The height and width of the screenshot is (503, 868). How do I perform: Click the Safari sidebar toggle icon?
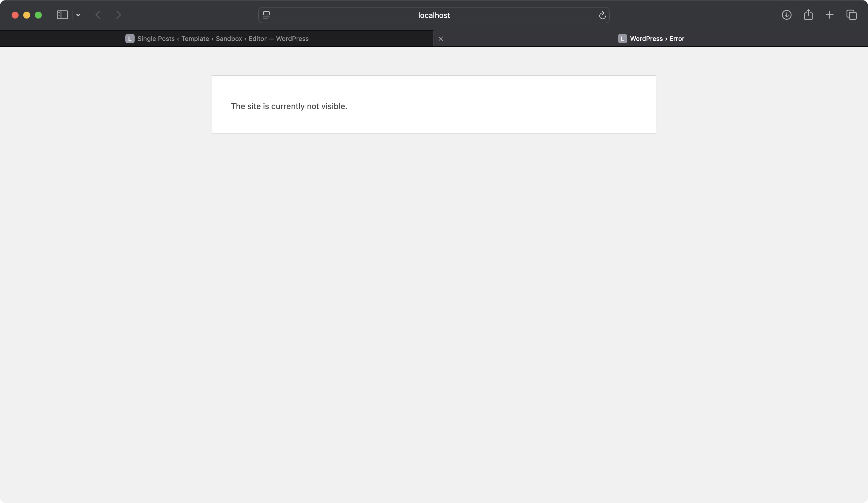point(62,15)
